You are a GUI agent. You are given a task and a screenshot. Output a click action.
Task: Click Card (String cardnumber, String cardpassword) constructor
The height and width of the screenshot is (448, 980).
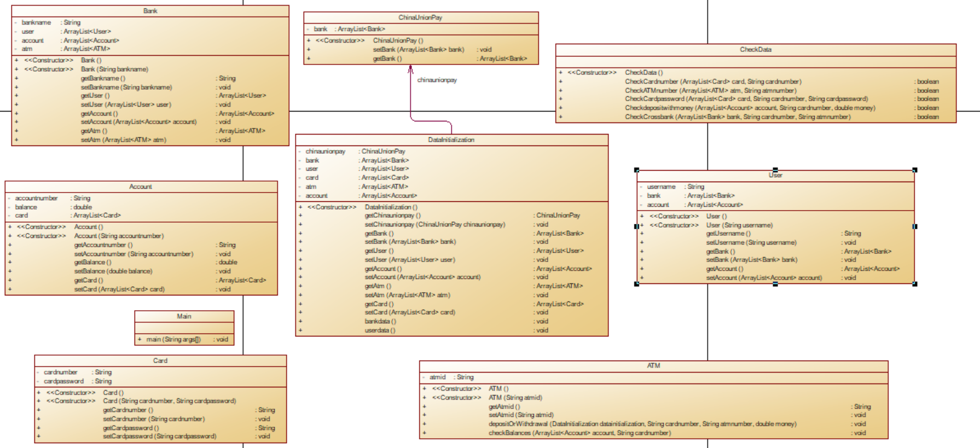tap(170, 400)
